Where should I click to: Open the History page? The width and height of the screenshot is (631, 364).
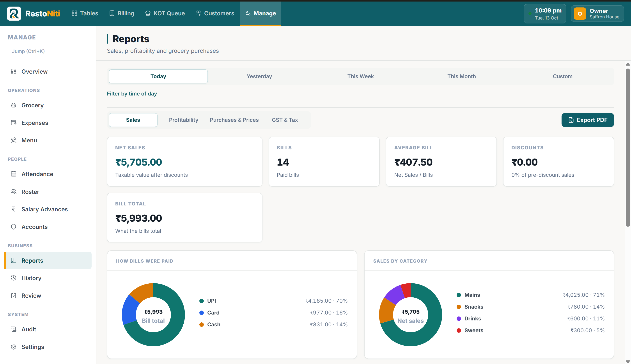coord(48,278)
